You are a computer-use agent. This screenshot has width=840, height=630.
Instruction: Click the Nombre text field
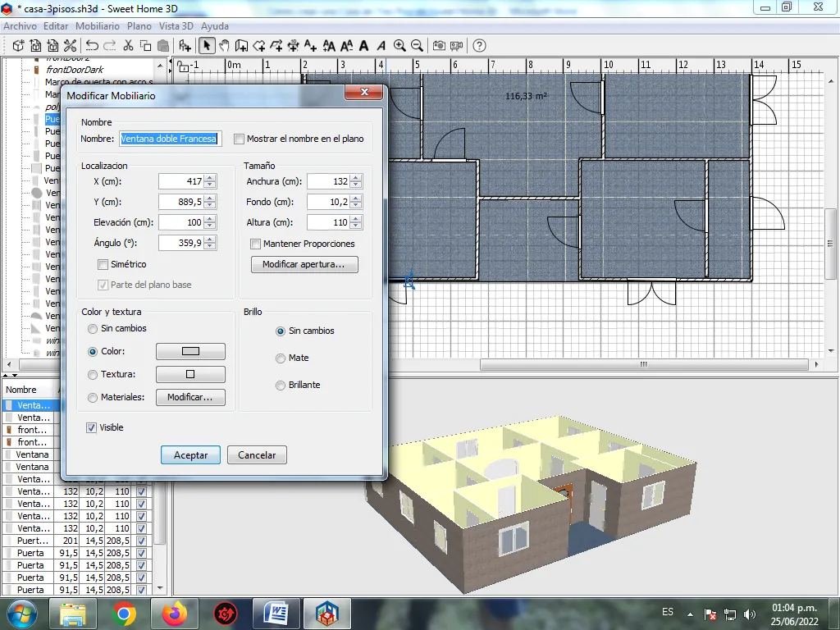tap(171, 139)
